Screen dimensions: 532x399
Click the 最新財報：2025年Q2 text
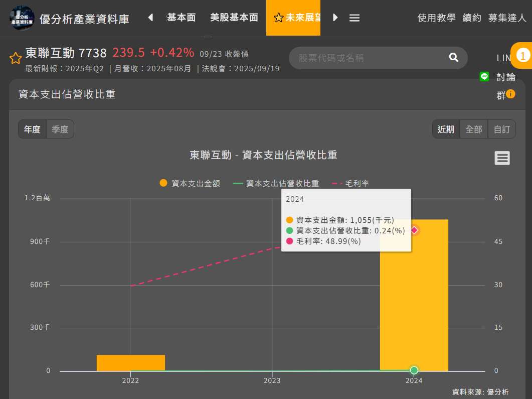point(65,69)
